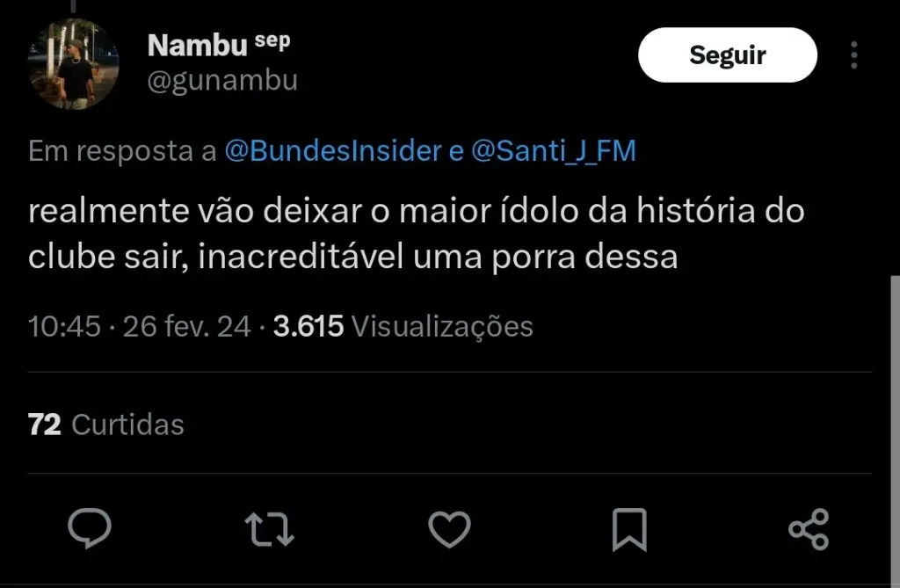Click the 10:45 post time
900x588 pixels.
click(x=64, y=326)
